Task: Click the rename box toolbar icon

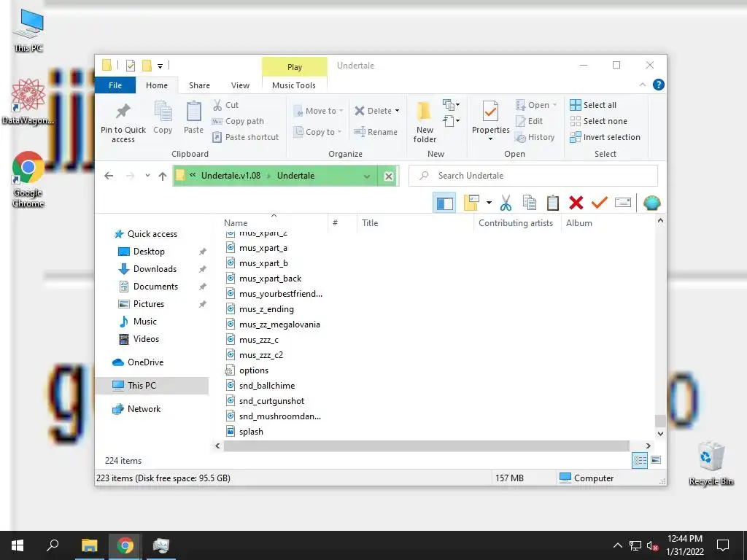Action: (623, 203)
